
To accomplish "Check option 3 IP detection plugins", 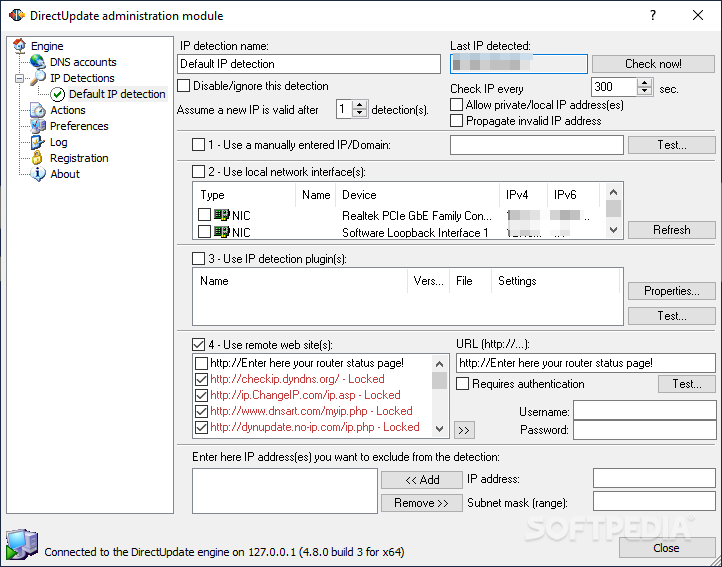I will [198, 258].
